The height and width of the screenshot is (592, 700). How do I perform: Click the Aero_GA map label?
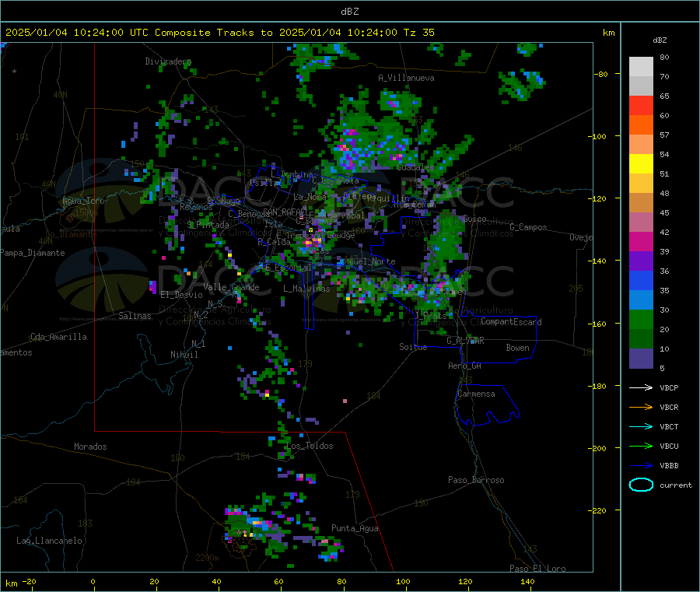[x=465, y=366]
